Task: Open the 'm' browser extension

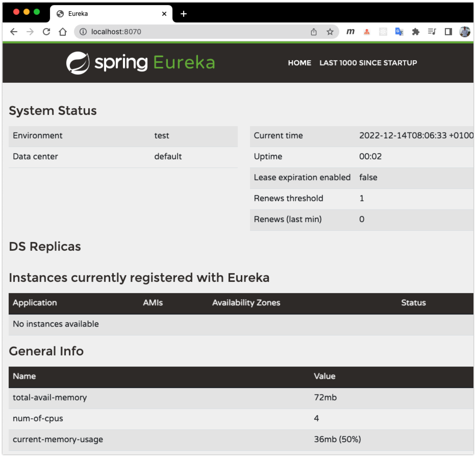Action: point(350,32)
